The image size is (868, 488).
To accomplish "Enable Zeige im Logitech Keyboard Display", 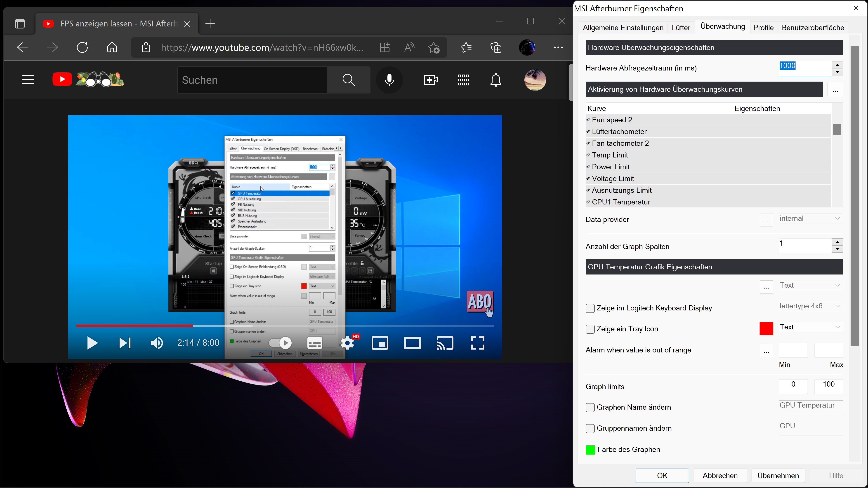I will [590, 308].
